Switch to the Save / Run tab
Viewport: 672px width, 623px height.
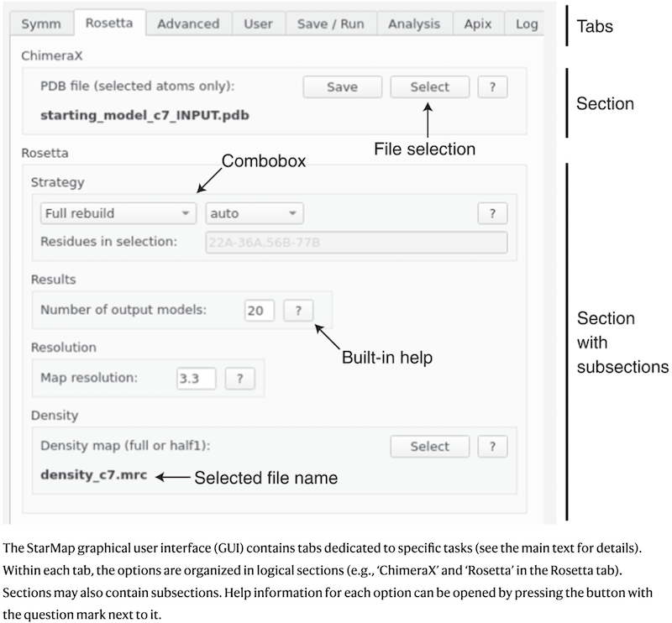tap(331, 24)
